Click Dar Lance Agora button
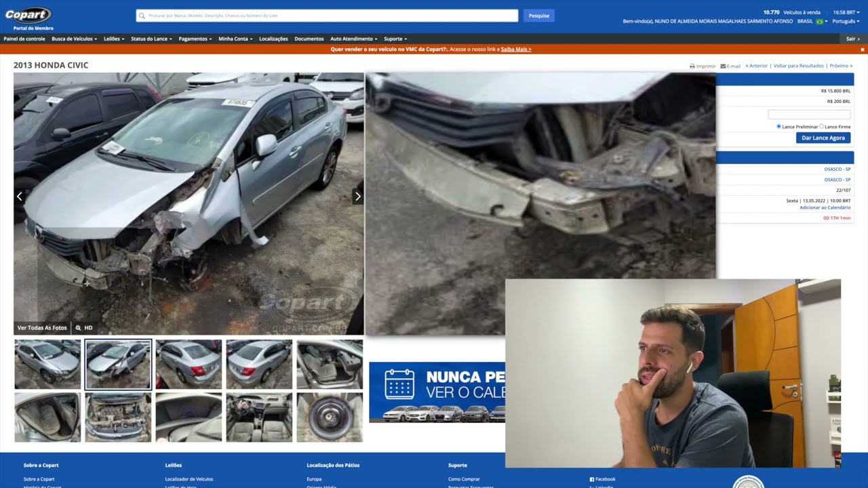 click(823, 138)
